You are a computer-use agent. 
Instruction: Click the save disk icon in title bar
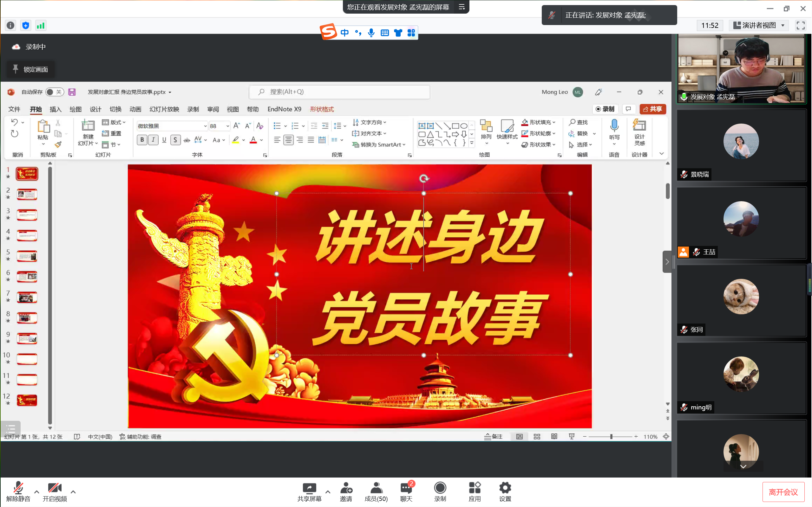(72, 92)
